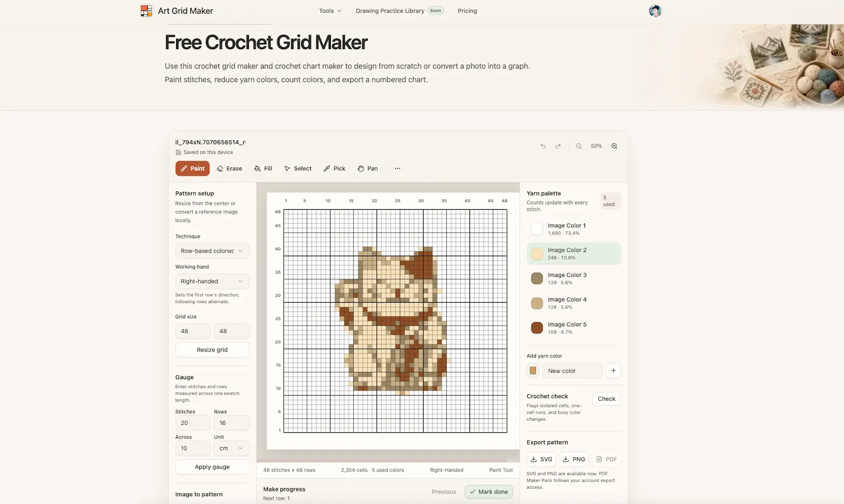Open the new yarn color picker swatch
Image resolution: width=844 pixels, height=504 pixels.
coord(533,371)
